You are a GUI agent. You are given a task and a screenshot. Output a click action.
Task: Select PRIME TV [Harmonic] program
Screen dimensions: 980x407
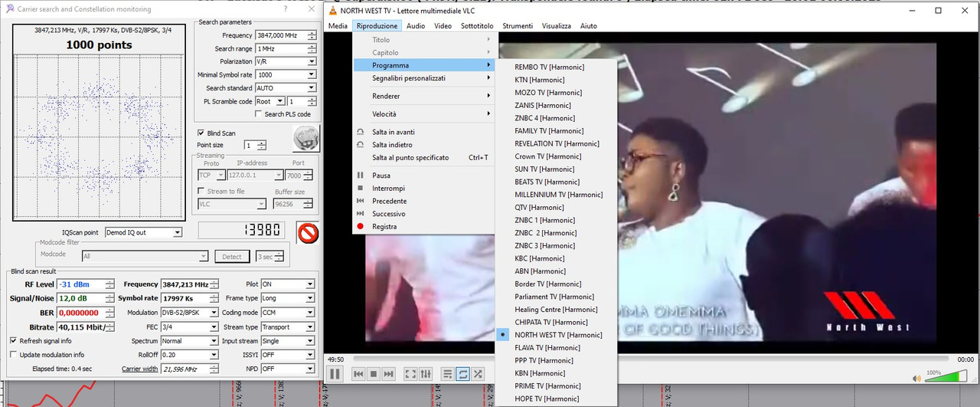(557, 386)
